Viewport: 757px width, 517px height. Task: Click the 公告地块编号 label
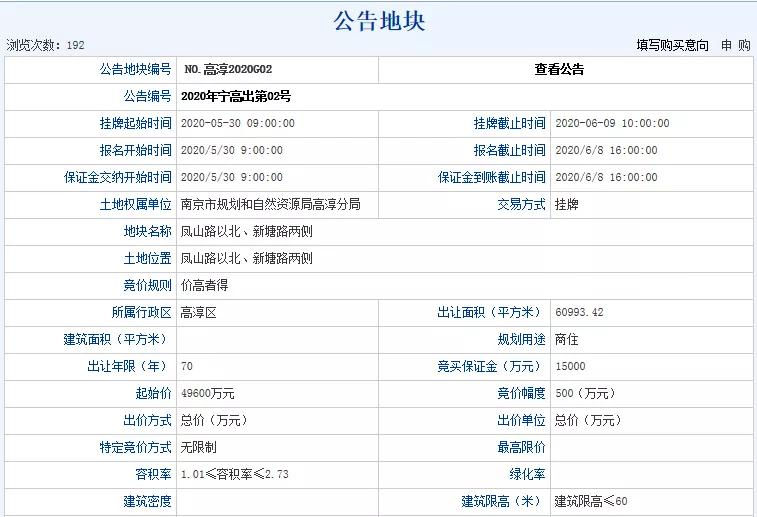point(136,70)
